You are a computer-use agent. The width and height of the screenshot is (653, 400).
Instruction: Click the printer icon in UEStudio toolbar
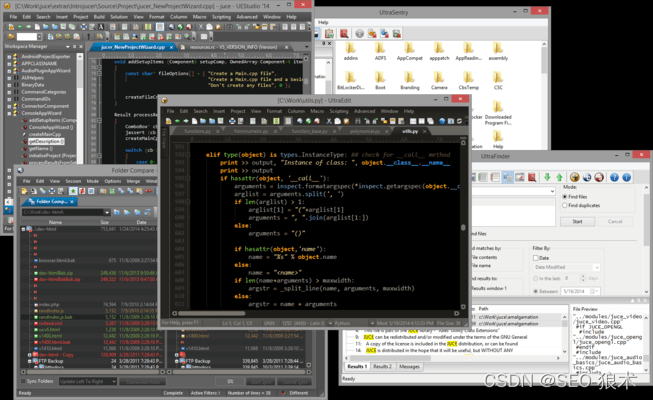84,27
